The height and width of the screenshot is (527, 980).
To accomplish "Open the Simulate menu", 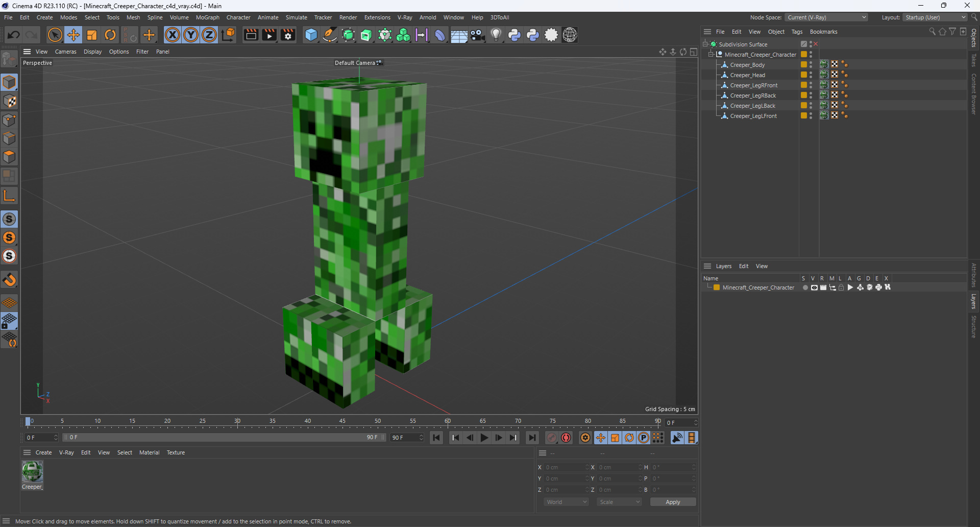I will [x=296, y=17].
